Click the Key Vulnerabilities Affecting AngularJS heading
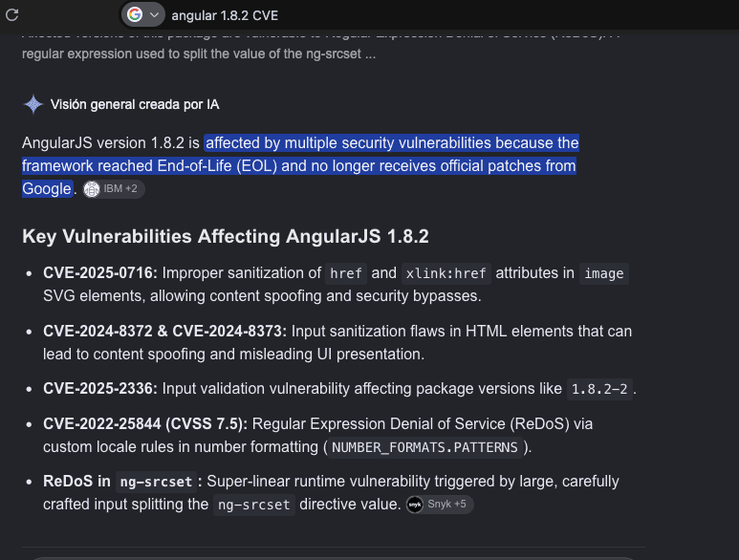This screenshot has width=739, height=560. coord(226,236)
